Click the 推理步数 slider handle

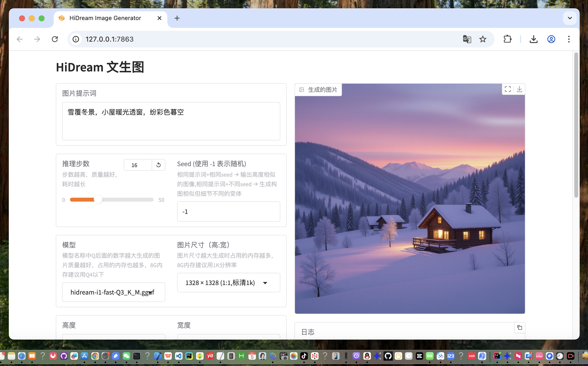(x=98, y=199)
